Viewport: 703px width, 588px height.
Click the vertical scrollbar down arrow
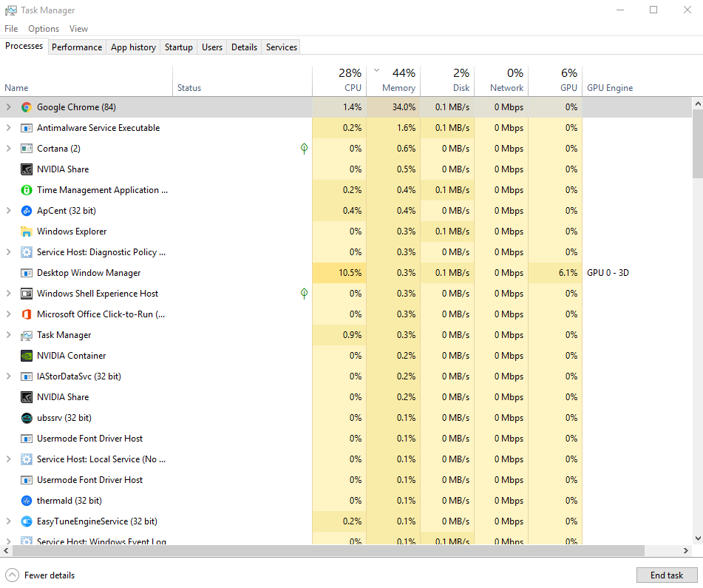(698, 538)
